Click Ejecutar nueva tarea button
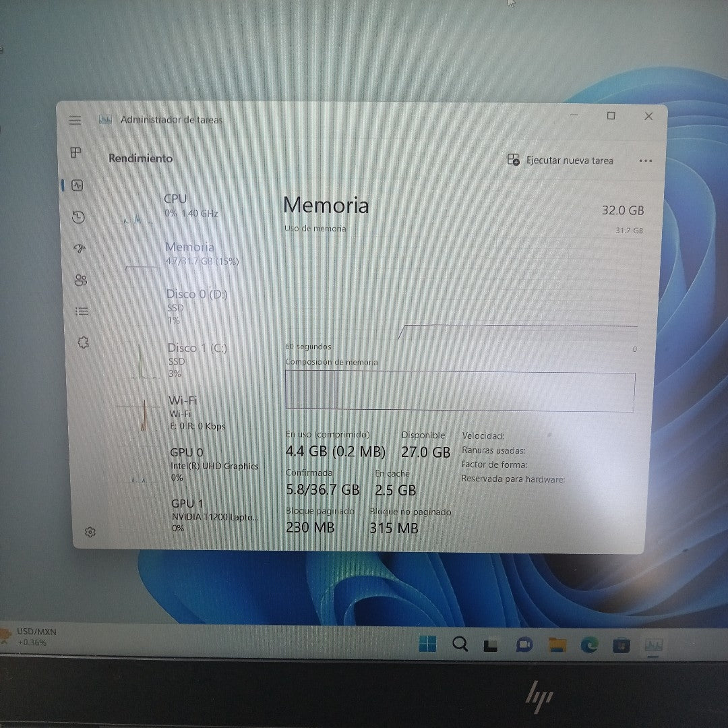This screenshot has width=728, height=728. pos(561,160)
